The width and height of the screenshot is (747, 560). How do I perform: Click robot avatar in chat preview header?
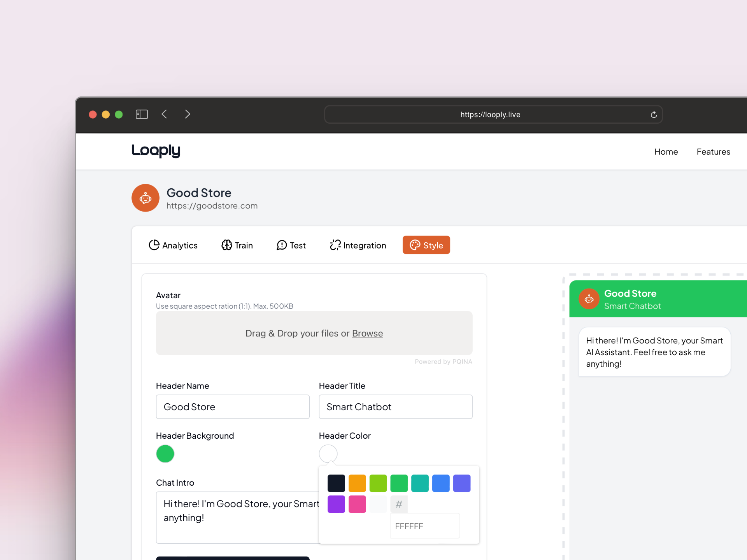point(589,299)
